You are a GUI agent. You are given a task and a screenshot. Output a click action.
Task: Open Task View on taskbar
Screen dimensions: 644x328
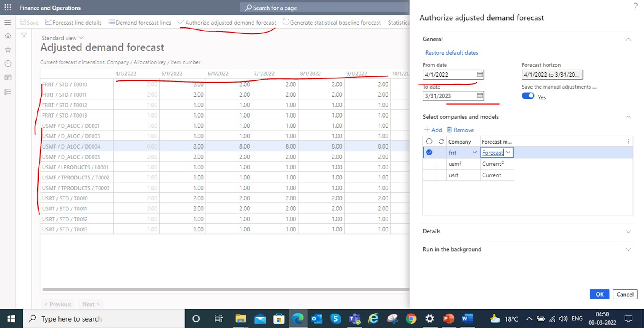coord(219,319)
